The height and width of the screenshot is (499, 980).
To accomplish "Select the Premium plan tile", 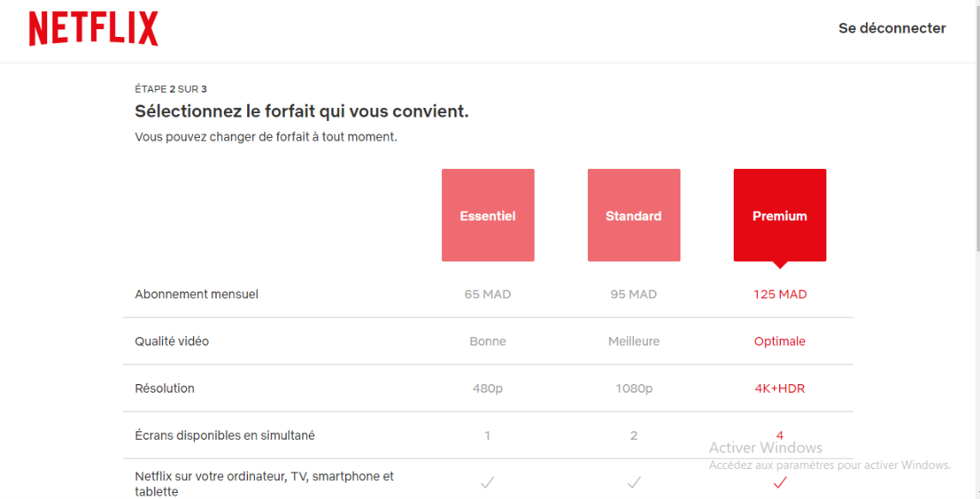I will (x=779, y=215).
